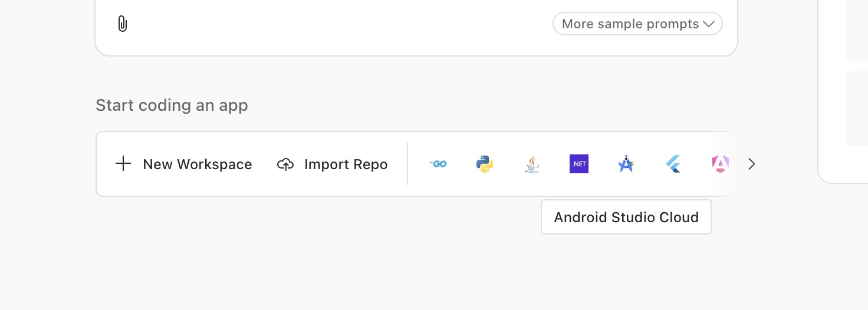Launch the Android Studio template icon

pos(626,164)
